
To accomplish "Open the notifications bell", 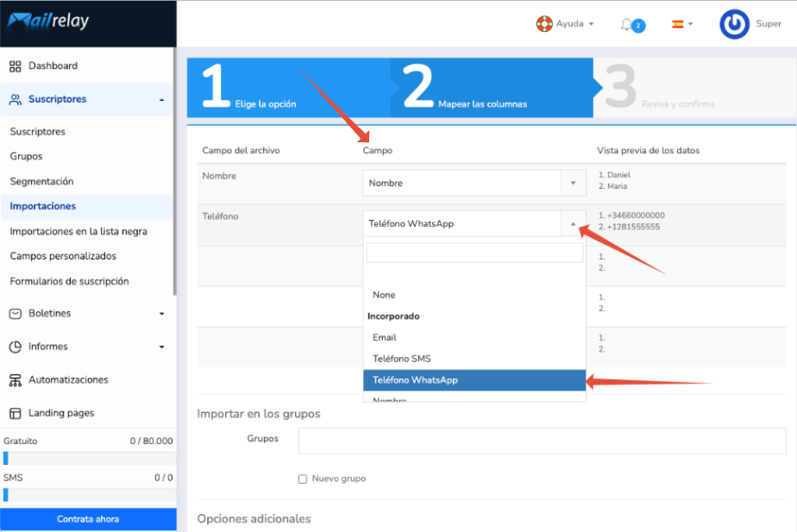I will click(x=627, y=24).
